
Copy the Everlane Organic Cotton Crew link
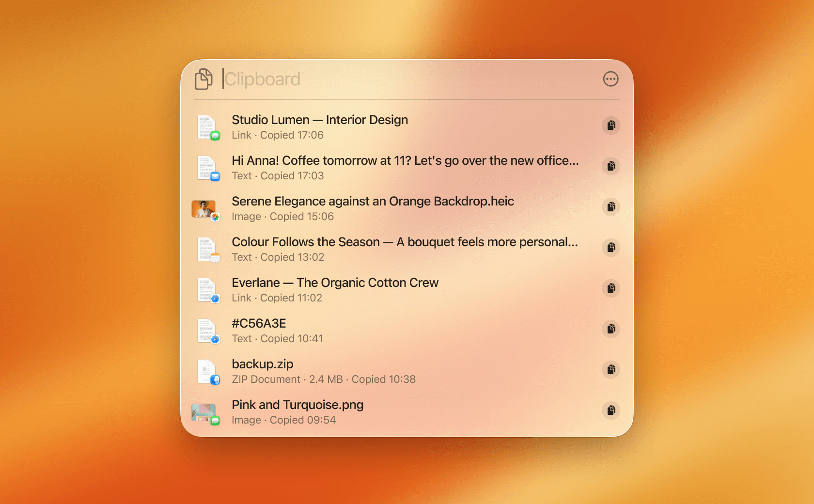[611, 288]
